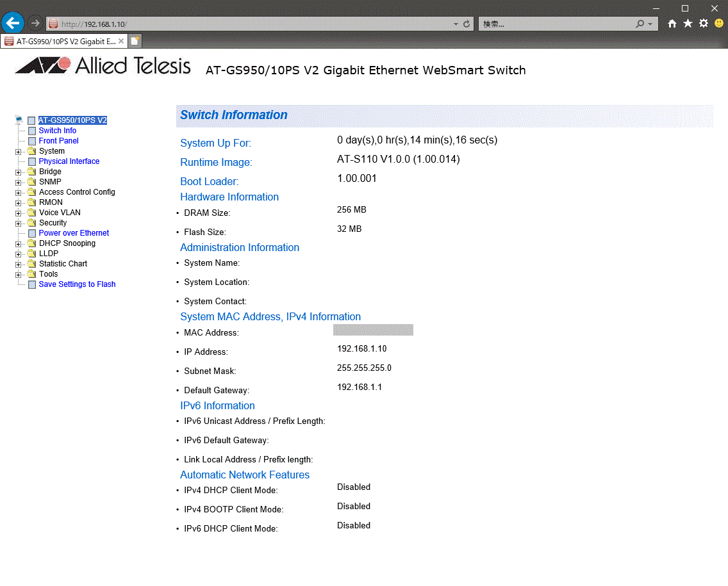Click the Bridge folder icon
The image size is (728, 586).
point(31,171)
